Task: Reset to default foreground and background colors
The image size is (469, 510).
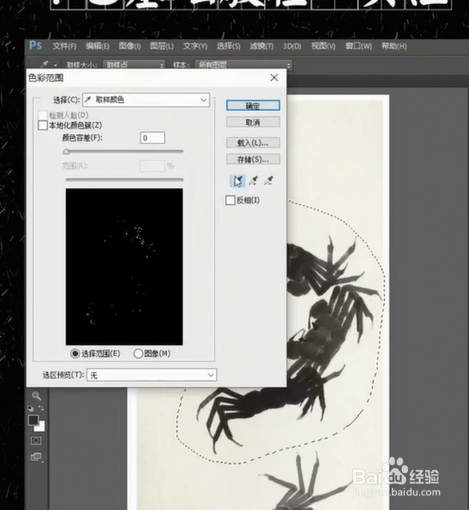Action: click(x=30, y=408)
